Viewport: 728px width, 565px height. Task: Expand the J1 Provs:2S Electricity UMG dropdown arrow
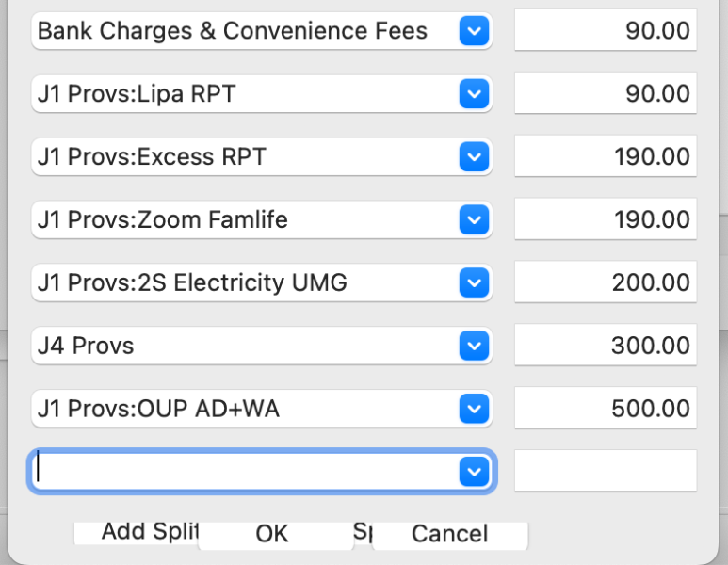tap(474, 282)
